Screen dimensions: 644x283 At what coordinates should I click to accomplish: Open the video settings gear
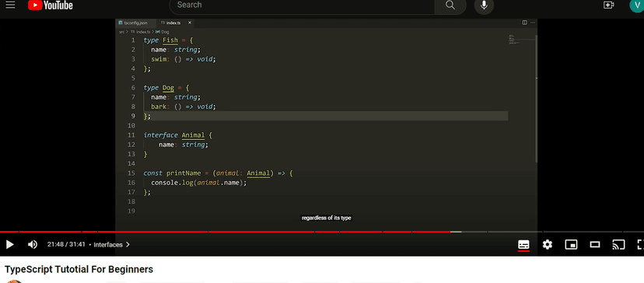[547, 245]
